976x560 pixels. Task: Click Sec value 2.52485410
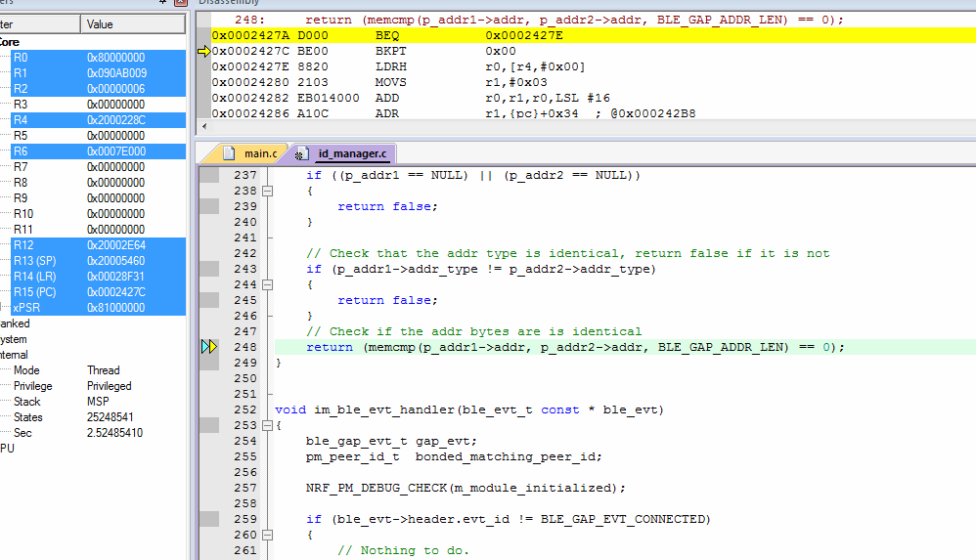coord(114,432)
